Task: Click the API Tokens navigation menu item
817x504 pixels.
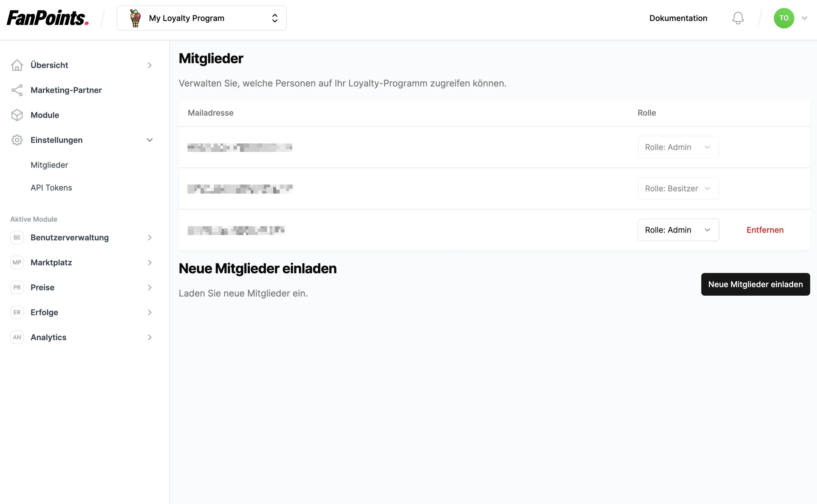Action: (x=51, y=187)
